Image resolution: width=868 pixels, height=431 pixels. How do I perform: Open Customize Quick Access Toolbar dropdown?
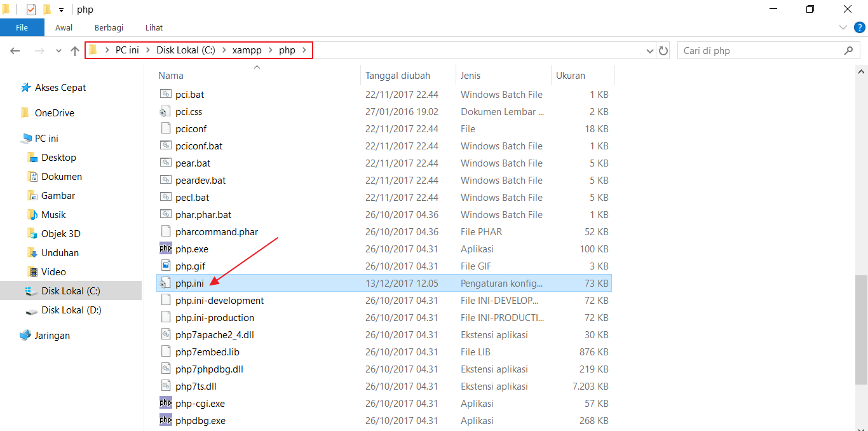coord(61,10)
